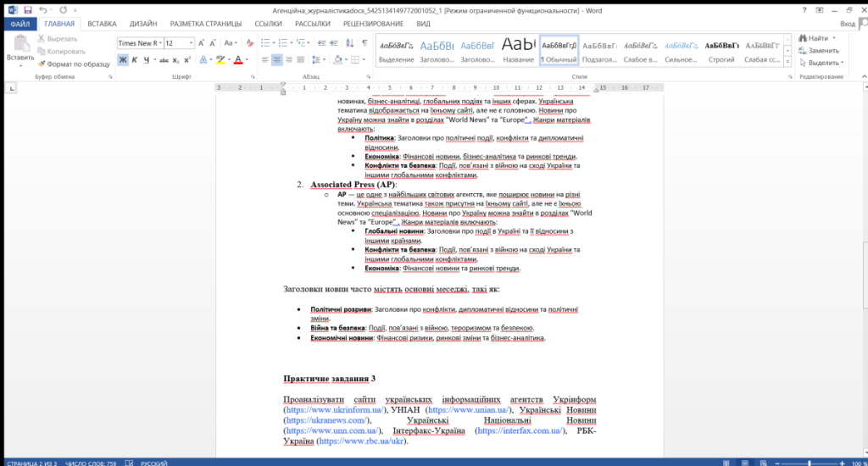Open the Шрифт dialog launcher
Viewport: 868px width, 466px height.
pos(253,77)
